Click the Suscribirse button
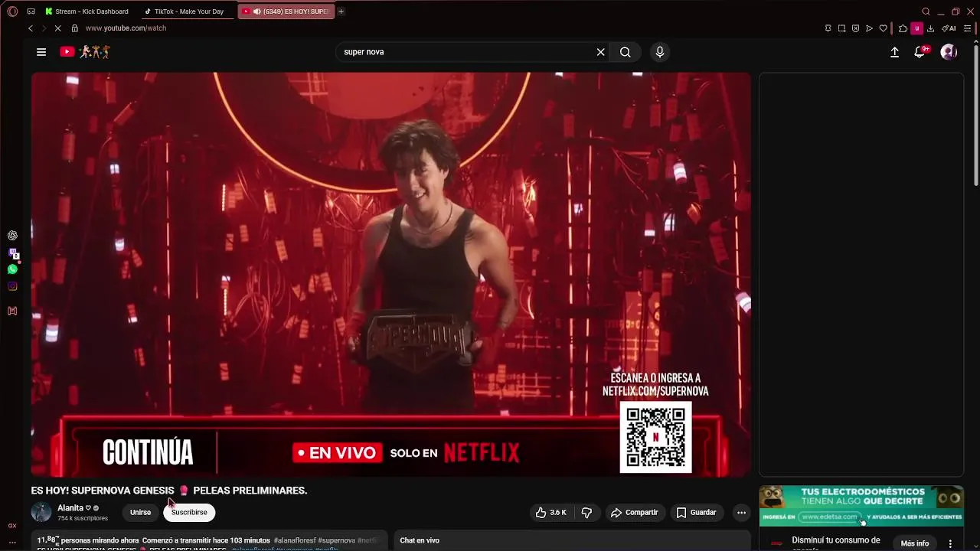The image size is (980, 551). (189, 512)
